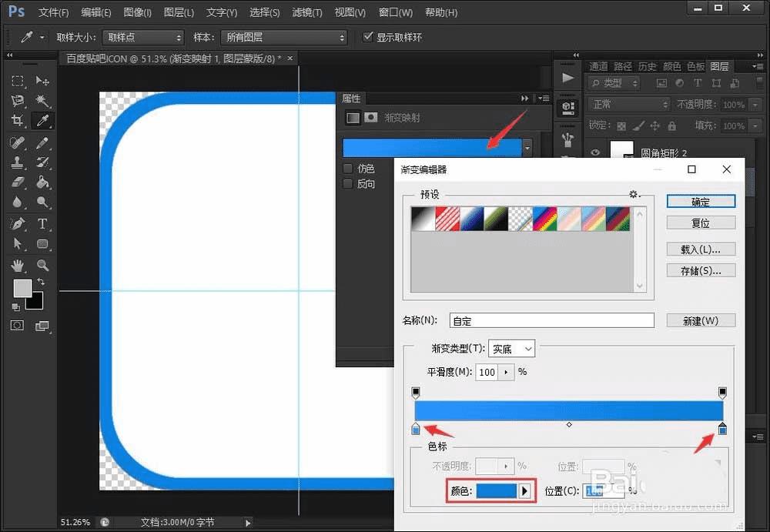Uncheck the 显示取样环 checkbox
770x532 pixels.
368,37
